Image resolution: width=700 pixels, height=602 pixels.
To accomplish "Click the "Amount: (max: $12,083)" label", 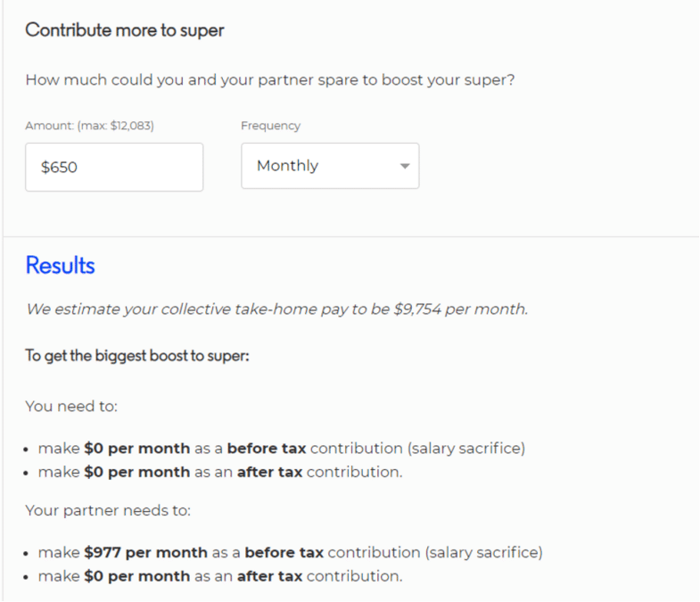I will [x=89, y=126].
